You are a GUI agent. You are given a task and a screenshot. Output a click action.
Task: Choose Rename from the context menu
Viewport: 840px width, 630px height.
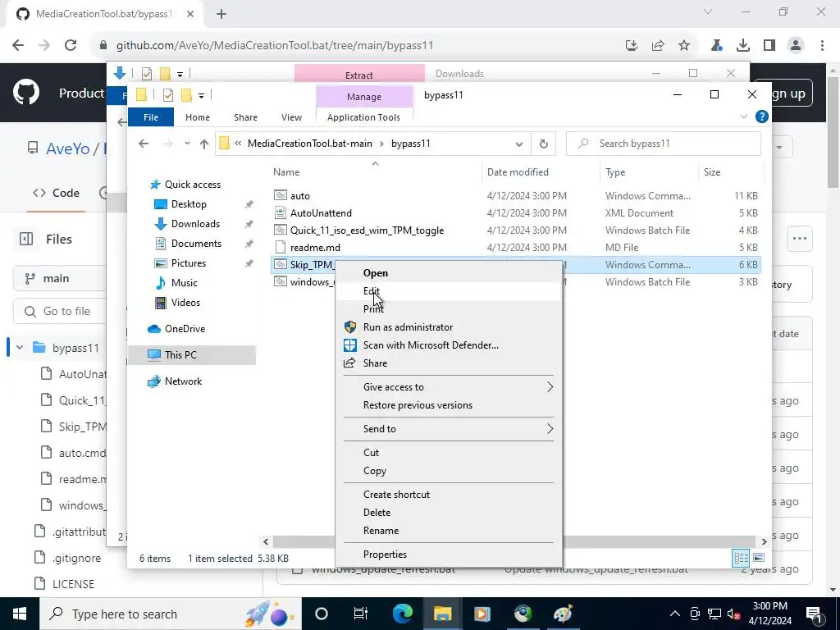point(448,531)
